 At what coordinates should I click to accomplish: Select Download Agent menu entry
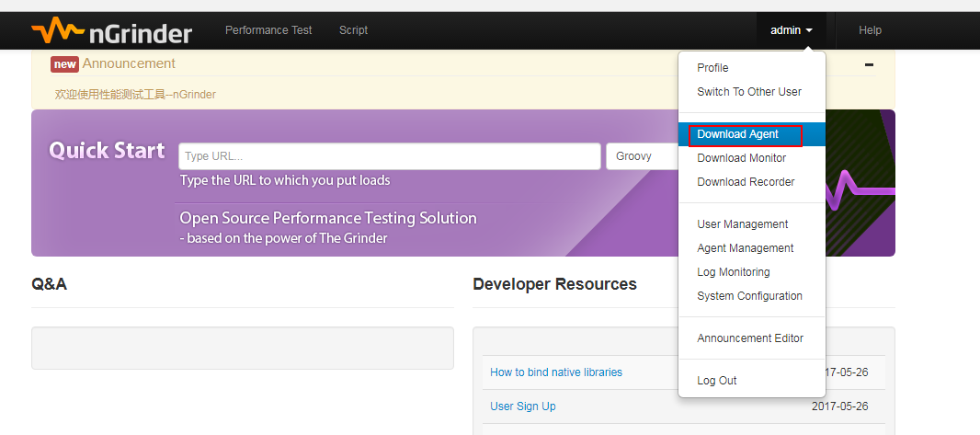752,134
